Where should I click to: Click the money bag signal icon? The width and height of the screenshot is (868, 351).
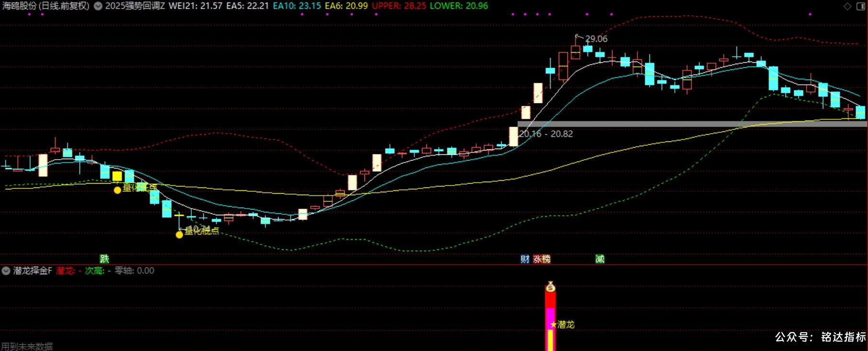tap(551, 287)
